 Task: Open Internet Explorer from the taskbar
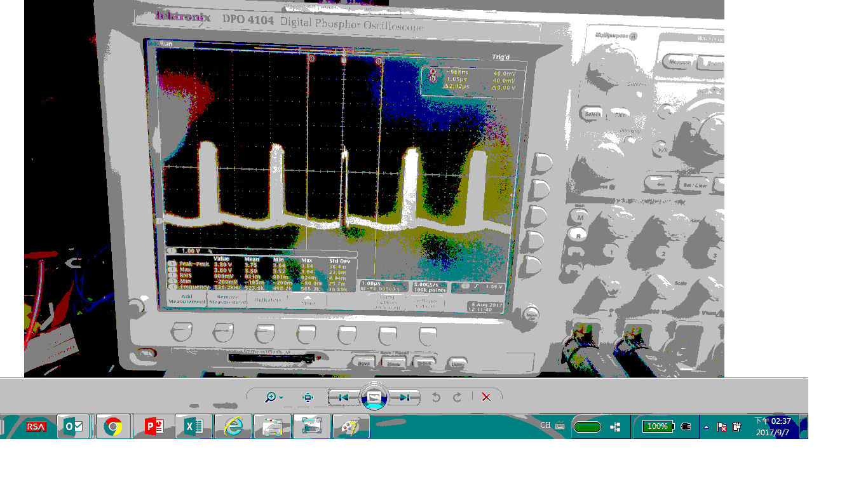tap(233, 426)
